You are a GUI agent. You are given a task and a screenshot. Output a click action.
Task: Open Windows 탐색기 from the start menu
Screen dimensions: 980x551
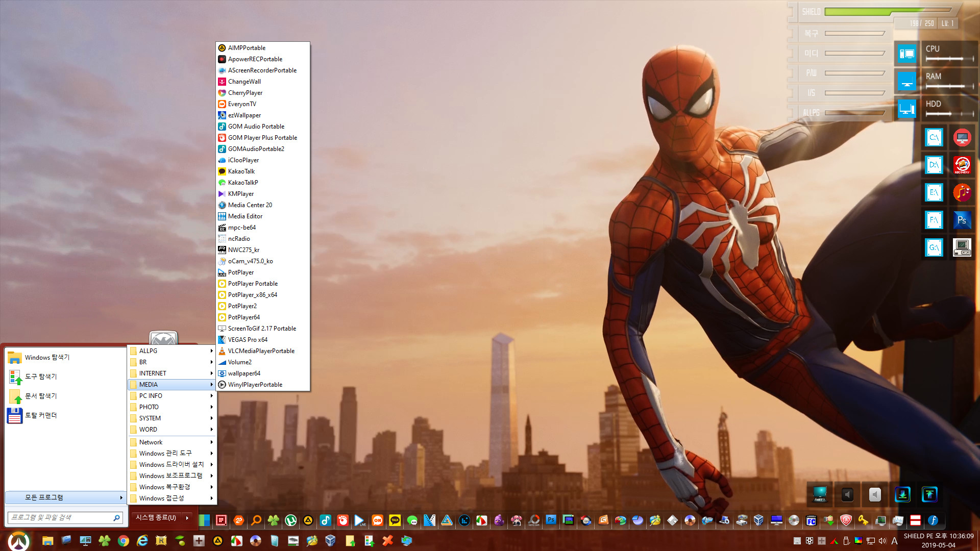tap(65, 358)
